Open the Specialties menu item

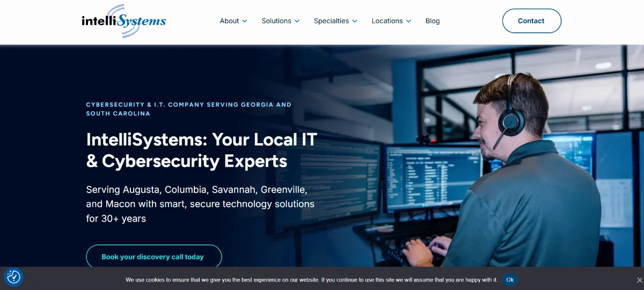click(x=331, y=21)
